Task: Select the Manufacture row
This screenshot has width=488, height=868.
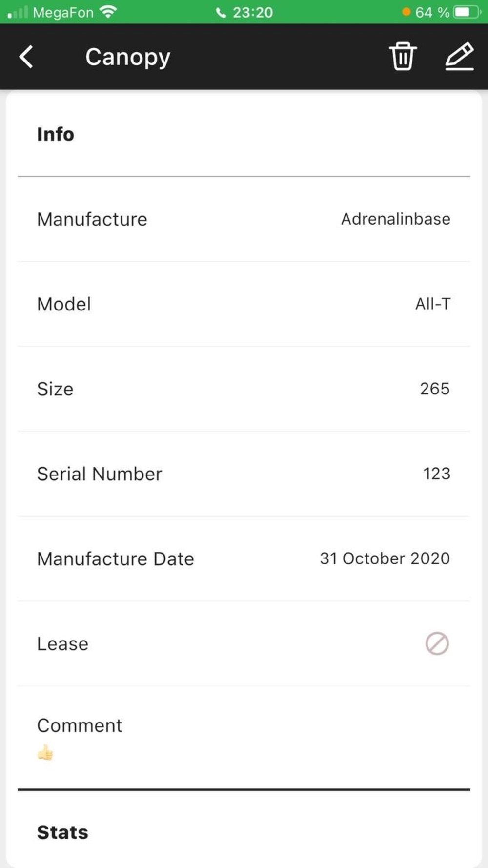Action: coord(244,219)
